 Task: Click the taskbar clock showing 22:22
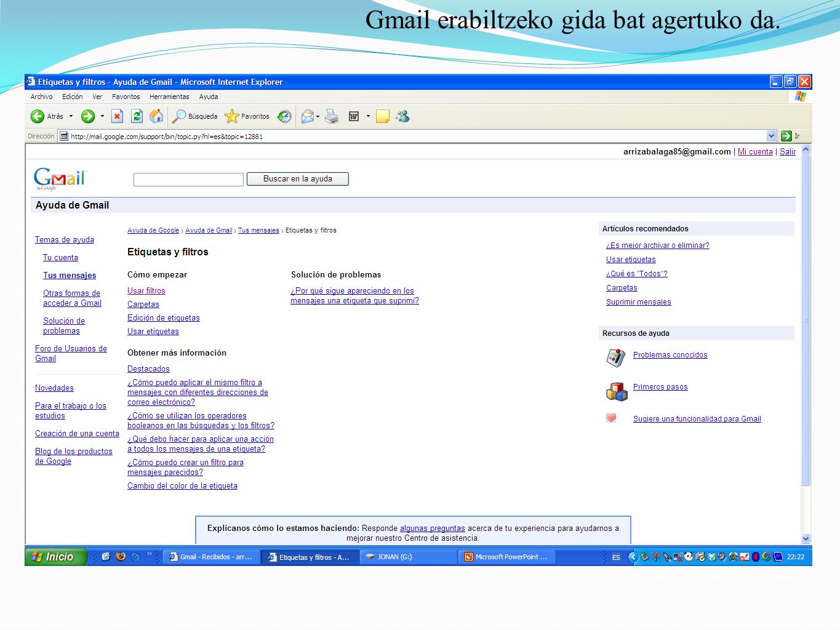796,557
